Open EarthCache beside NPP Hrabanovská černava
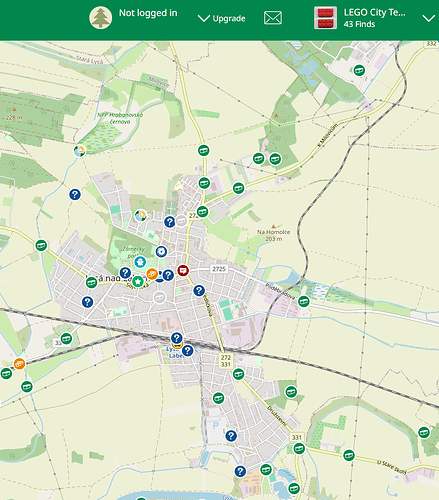The image size is (439, 500). click(x=80, y=151)
